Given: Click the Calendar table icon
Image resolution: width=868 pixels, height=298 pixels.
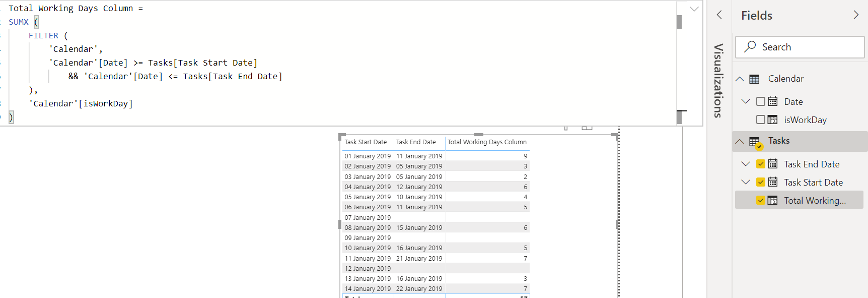Looking at the screenshot, I should [754, 79].
